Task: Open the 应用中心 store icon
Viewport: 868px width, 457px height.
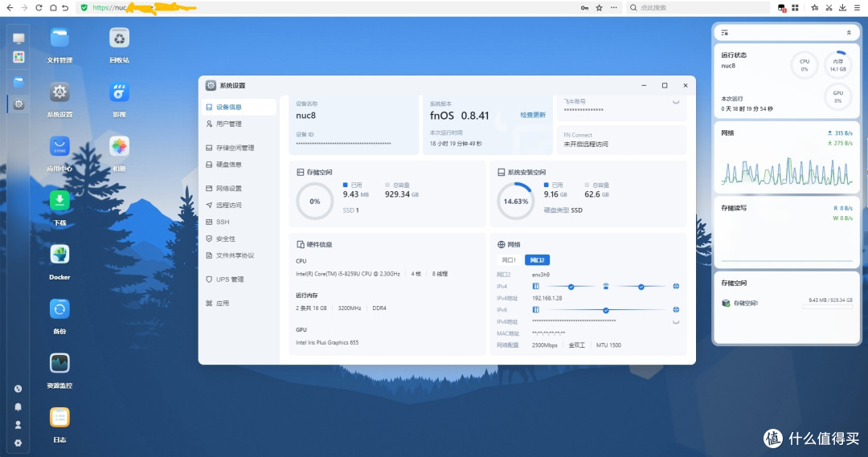Action: tap(59, 147)
